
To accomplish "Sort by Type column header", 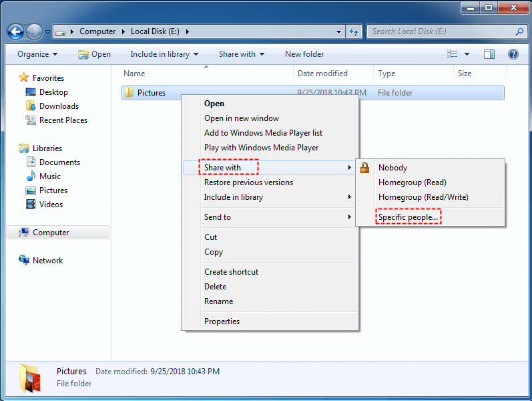I will pyautogui.click(x=386, y=74).
